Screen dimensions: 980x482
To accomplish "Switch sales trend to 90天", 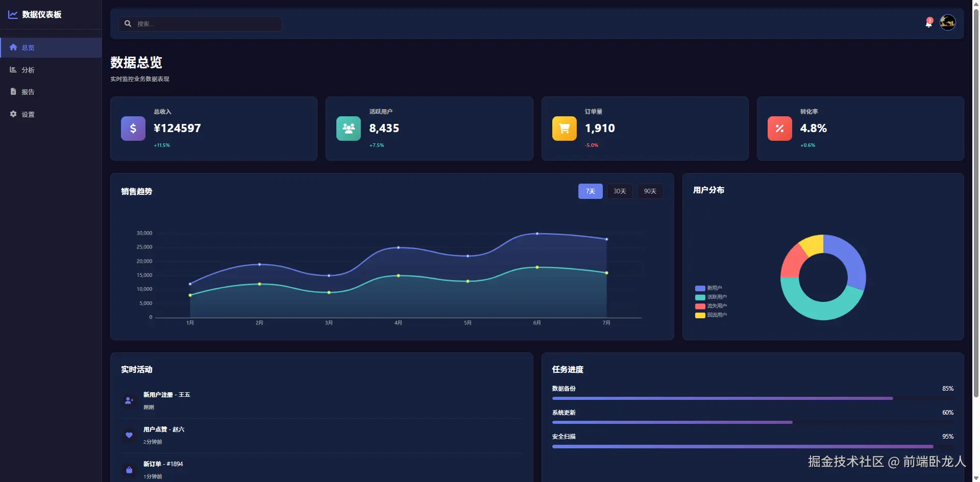I will [650, 191].
